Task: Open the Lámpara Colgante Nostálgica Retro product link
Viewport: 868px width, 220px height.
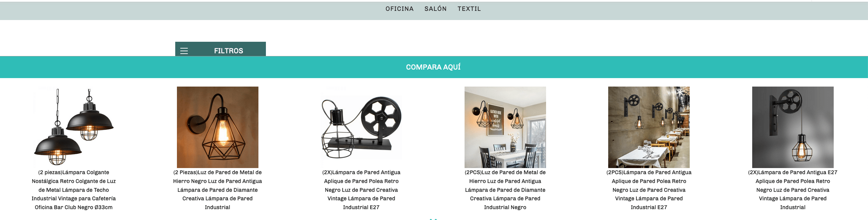Action: (74, 190)
